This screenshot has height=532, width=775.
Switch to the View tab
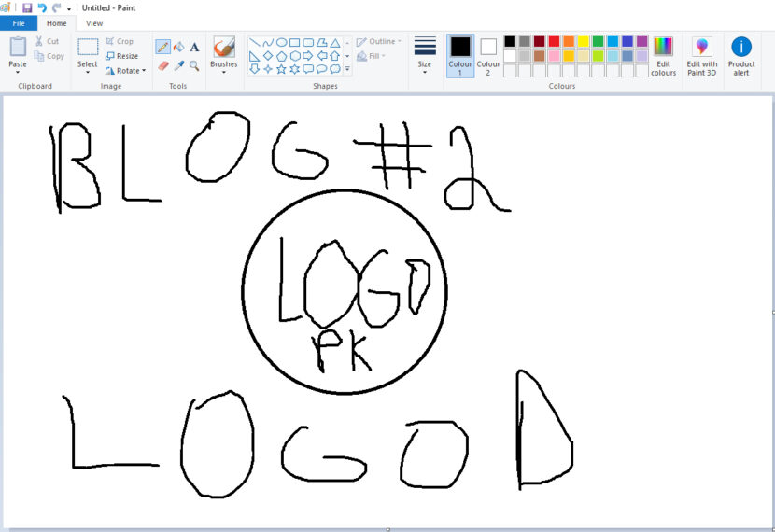click(x=94, y=23)
